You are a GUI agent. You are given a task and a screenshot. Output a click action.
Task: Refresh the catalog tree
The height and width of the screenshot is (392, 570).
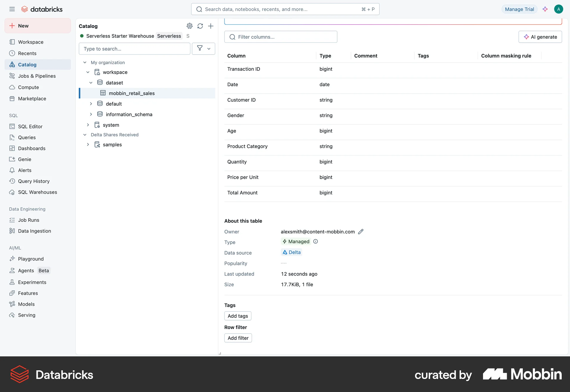(x=200, y=26)
